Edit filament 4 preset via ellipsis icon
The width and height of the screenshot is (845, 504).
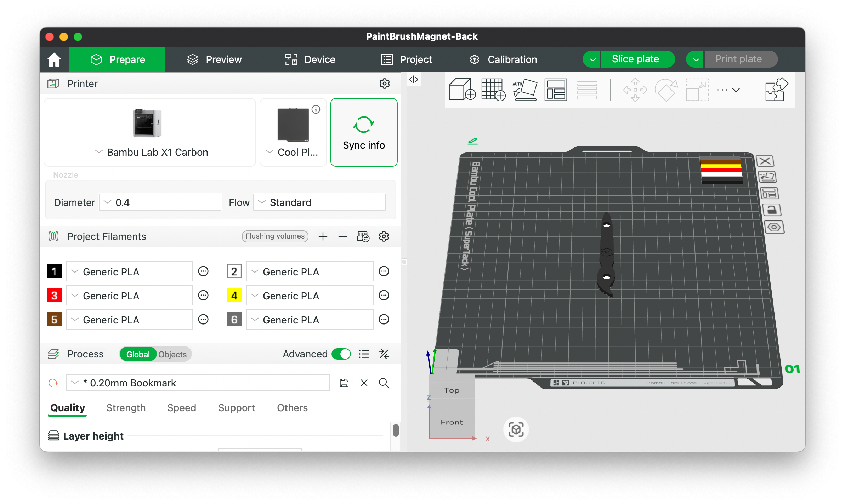384,296
